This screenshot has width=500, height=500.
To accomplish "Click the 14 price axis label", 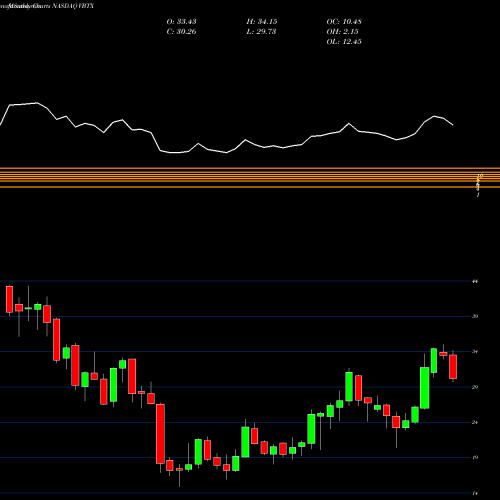I will click(475, 493).
